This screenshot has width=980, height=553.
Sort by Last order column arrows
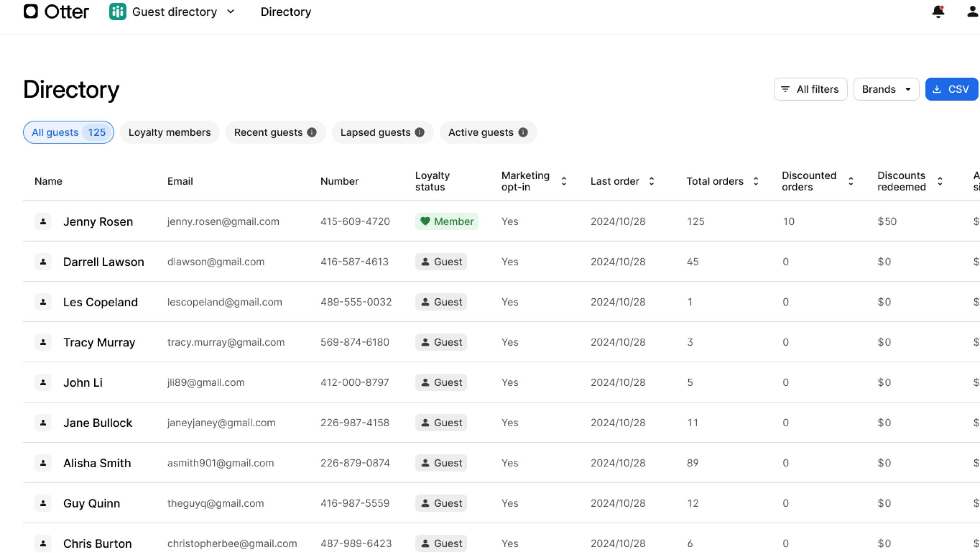tap(652, 181)
